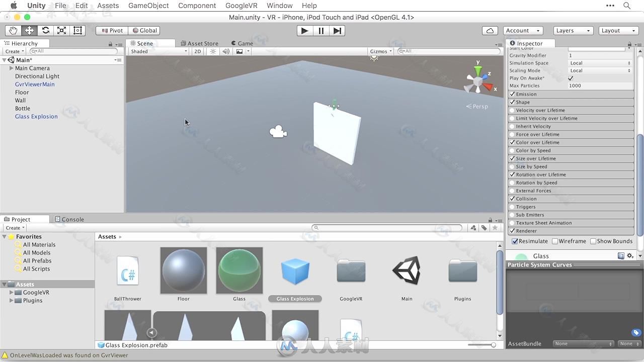
Task: Enable Wireframe checkbox
Action: [x=555, y=241]
